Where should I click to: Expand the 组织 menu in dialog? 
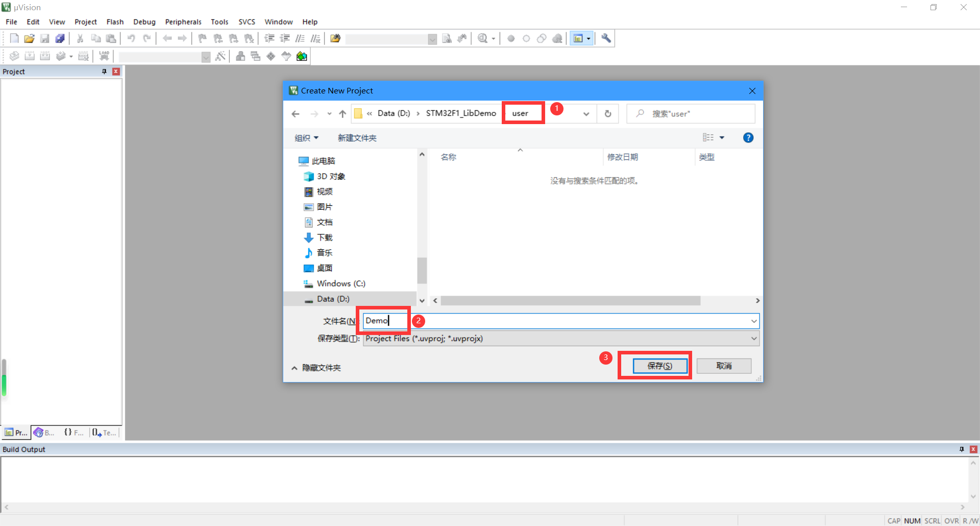pos(307,138)
